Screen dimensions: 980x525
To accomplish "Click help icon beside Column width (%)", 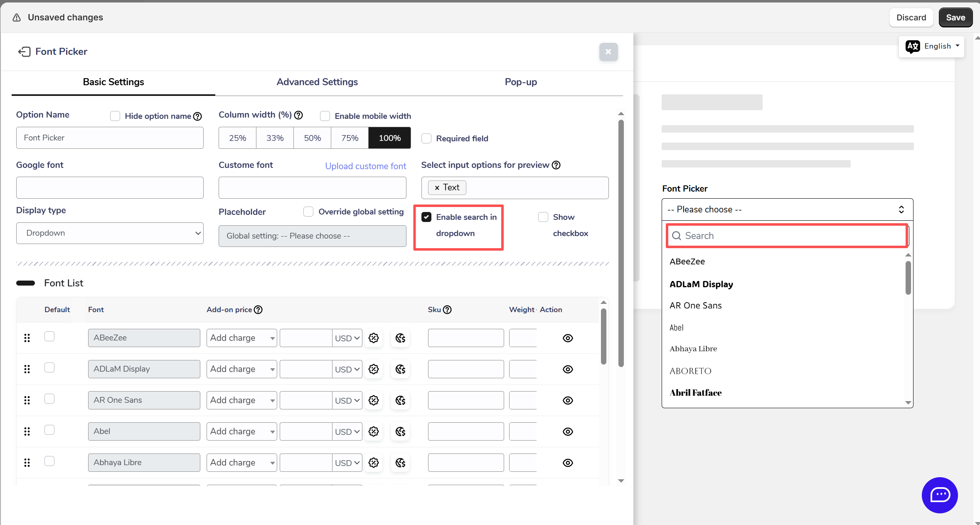I will click(298, 115).
